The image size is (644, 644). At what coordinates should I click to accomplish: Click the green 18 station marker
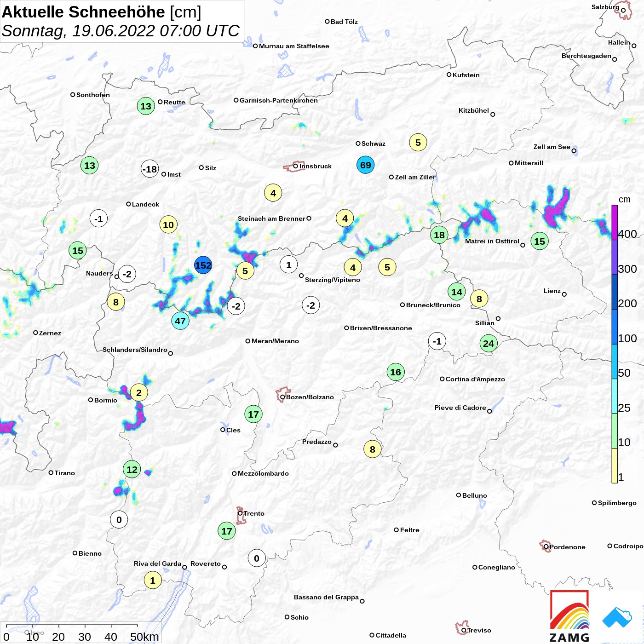pyautogui.click(x=439, y=235)
